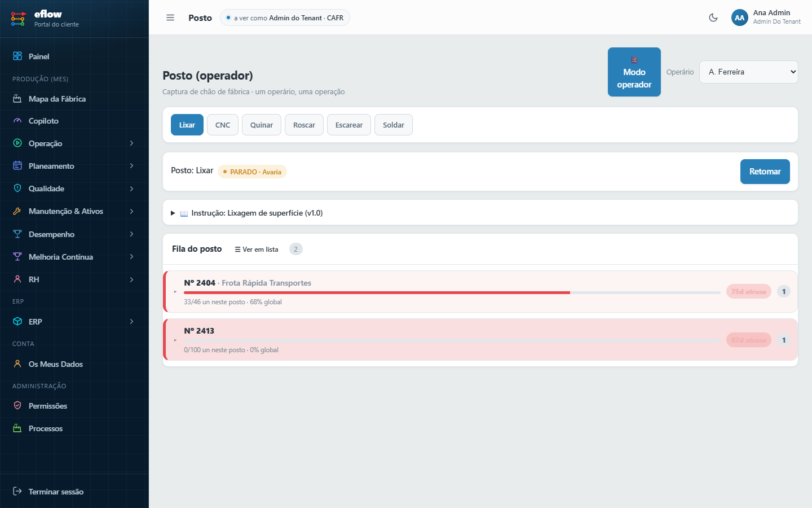Click the Retomar button

765,172
